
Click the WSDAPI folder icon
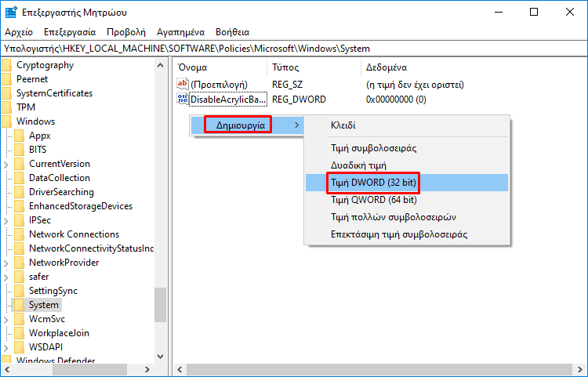click(19, 347)
